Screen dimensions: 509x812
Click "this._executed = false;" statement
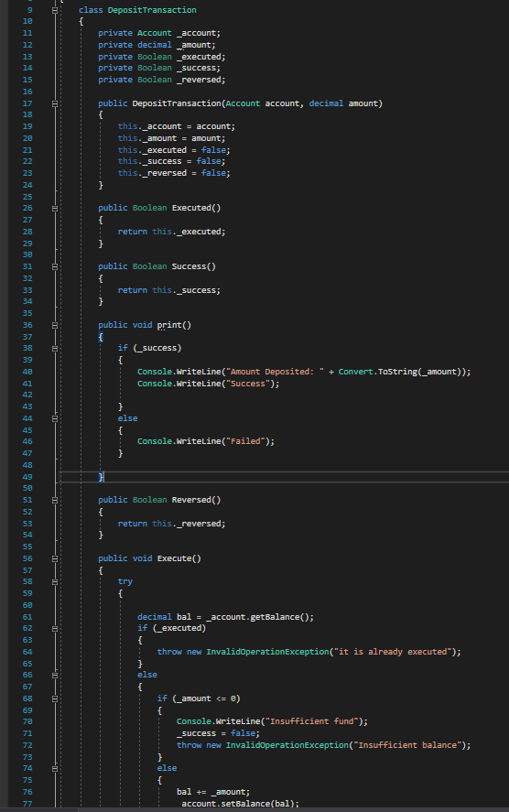coord(174,150)
